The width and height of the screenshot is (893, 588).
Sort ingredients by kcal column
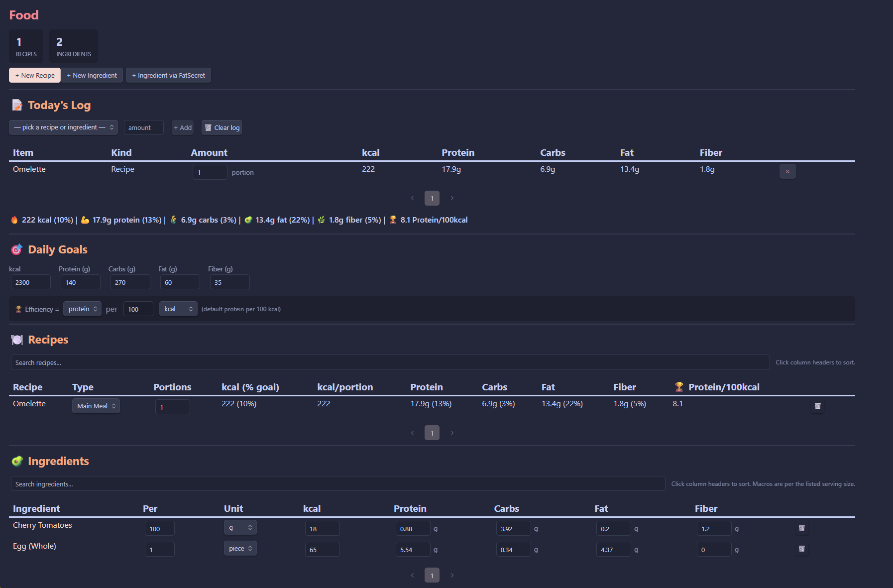[312, 508]
